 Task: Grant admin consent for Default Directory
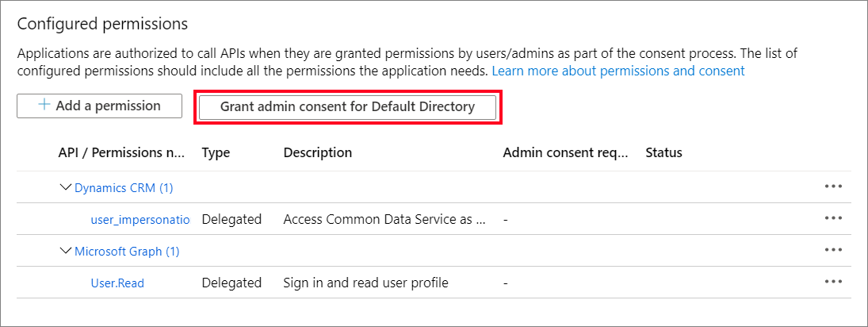(347, 107)
